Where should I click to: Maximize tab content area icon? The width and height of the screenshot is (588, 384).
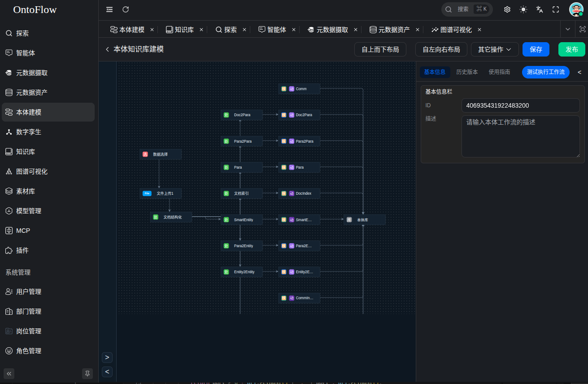(583, 29)
